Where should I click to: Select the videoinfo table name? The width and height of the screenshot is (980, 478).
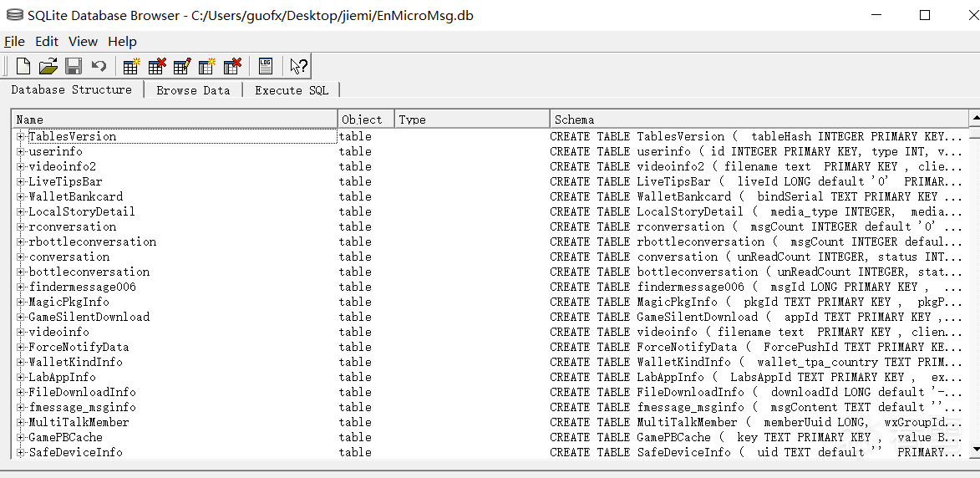pos(58,332)
